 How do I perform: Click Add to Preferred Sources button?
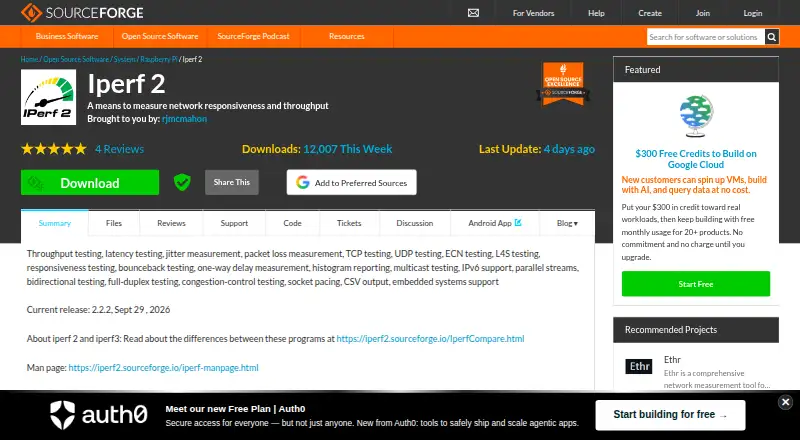point(352,182)
